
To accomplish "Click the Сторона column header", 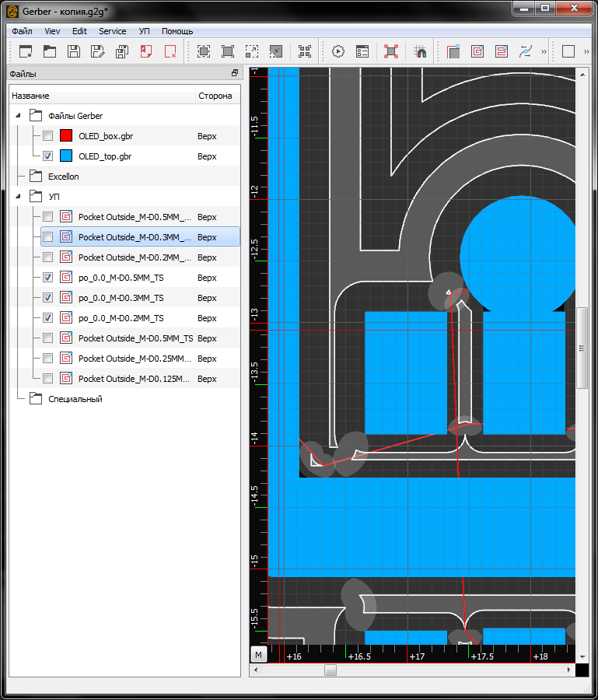I will [218, 96].
